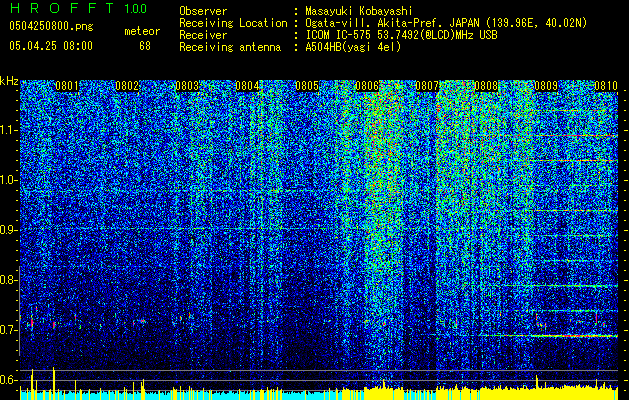Click the HROFFT 1.0.0 title text

pyautogui.click(x=78, y=8)
